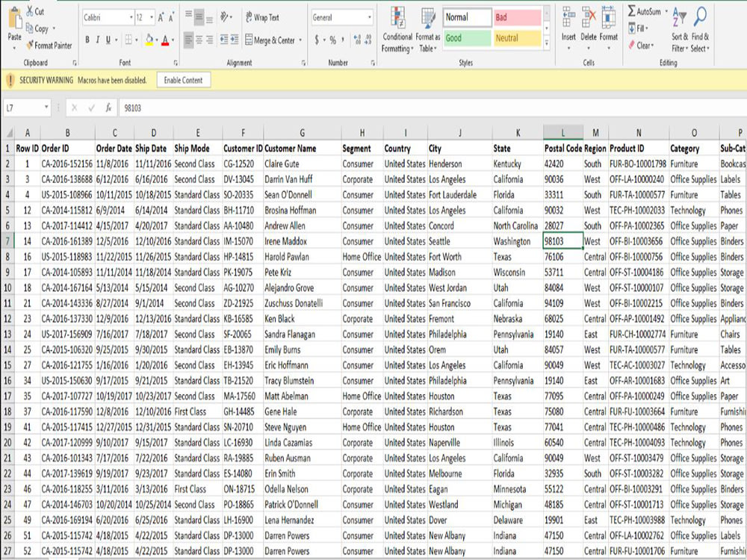This screenshot has width=747, height=560.
Task: Select cell containing Irene Maddox
Action: [x=302, y=241]
